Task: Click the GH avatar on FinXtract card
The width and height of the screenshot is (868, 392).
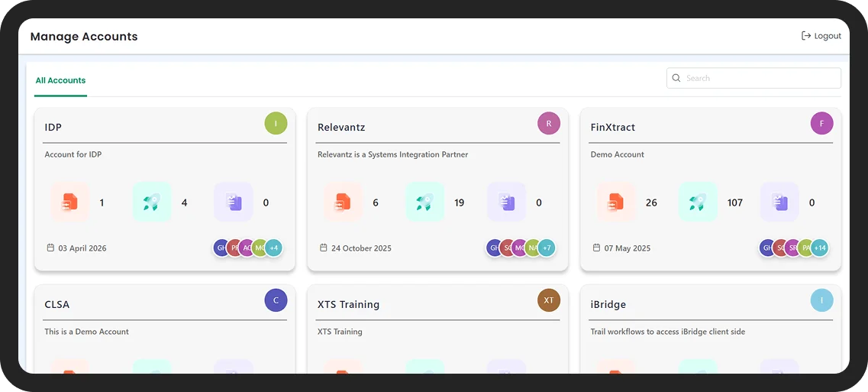Action: [x=766, y=248]
